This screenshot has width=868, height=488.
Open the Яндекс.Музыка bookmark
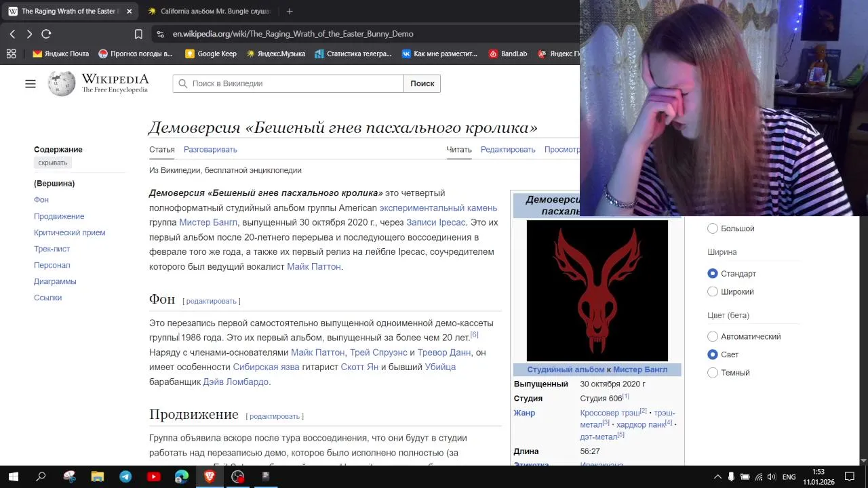pos(275,54)
